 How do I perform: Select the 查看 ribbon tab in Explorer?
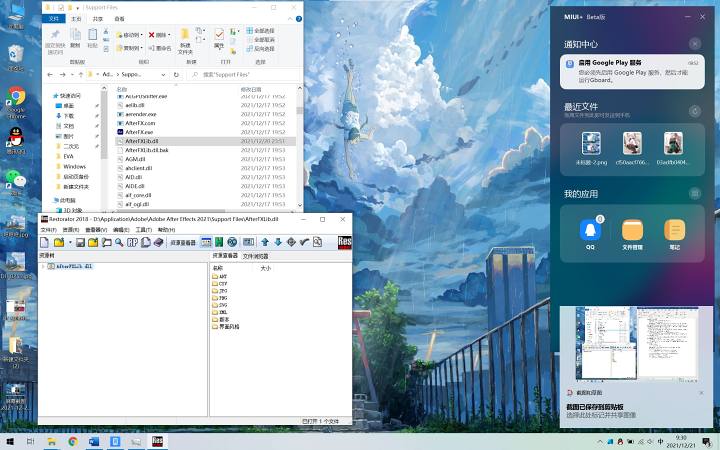coord(119,19)
